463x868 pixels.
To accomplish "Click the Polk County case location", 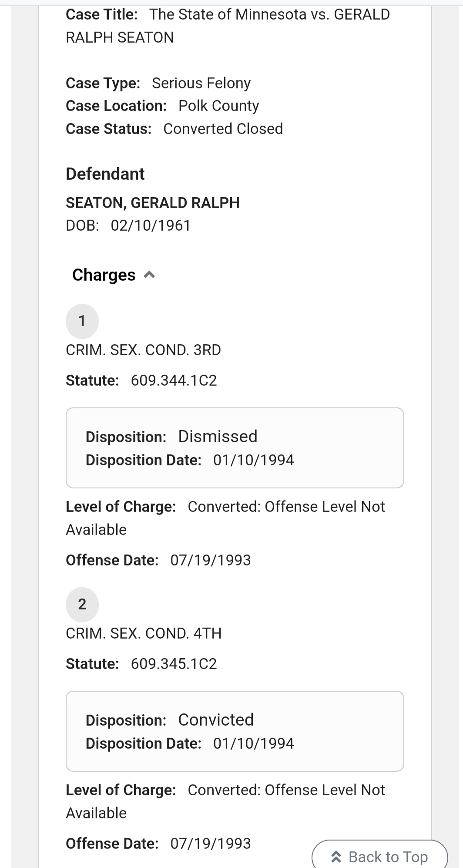I will coord(218,106).
